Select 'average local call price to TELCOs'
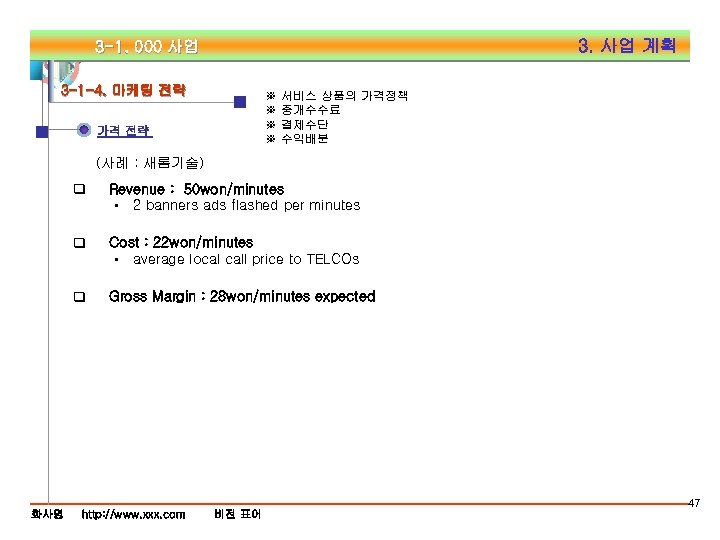The width and height of the screenshot is (720, 540). [x=246, y=259]
